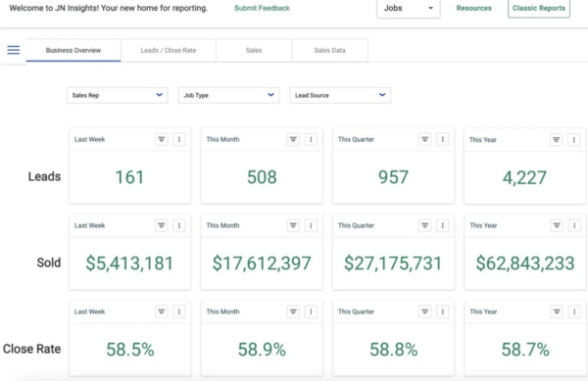Open more options on Sold This Month card
This screenshot has width=588, height=381.
pyautogui.click(x=311, y=225)
